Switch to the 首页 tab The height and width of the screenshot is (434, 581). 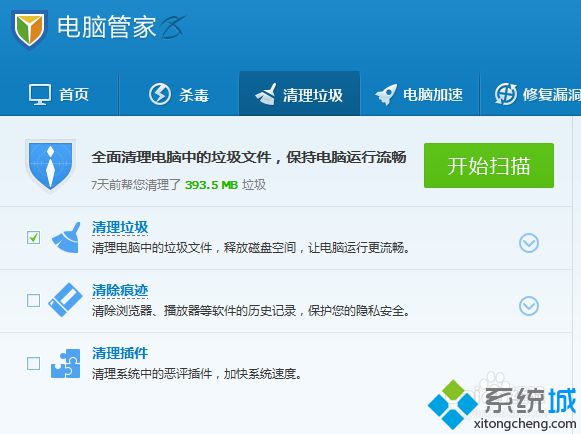pos(59,94)
